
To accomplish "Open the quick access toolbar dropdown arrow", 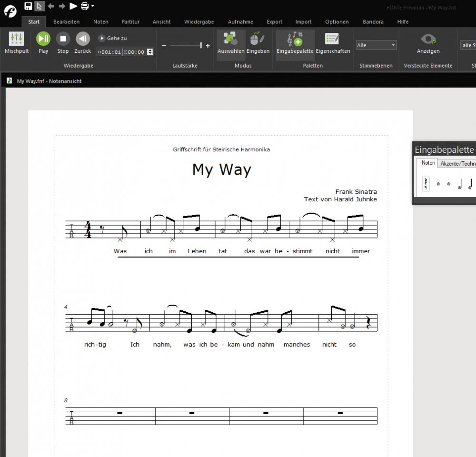I will pyautogui.click(x=92, y=6).
